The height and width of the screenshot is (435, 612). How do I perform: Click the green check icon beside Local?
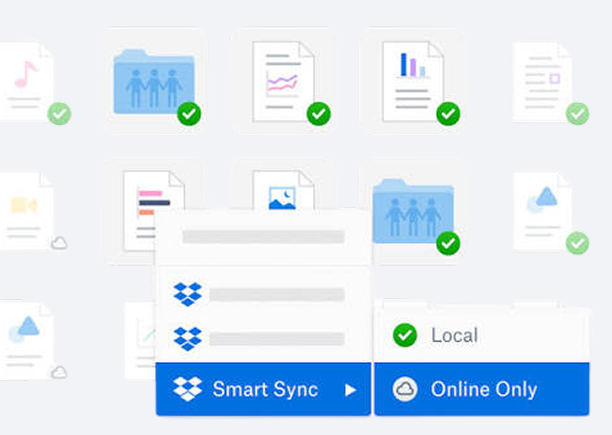[405, 335]
